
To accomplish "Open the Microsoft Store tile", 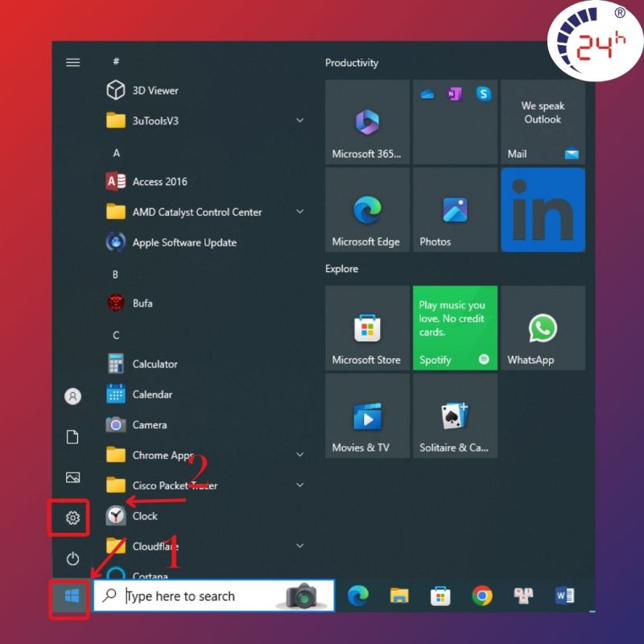I will tap(367, 328).
